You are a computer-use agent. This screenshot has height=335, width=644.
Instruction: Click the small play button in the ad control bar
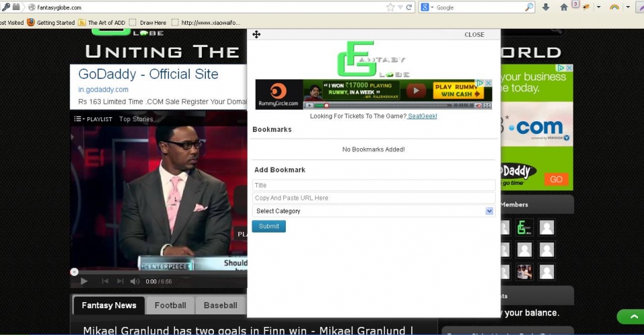coord(309,105)
